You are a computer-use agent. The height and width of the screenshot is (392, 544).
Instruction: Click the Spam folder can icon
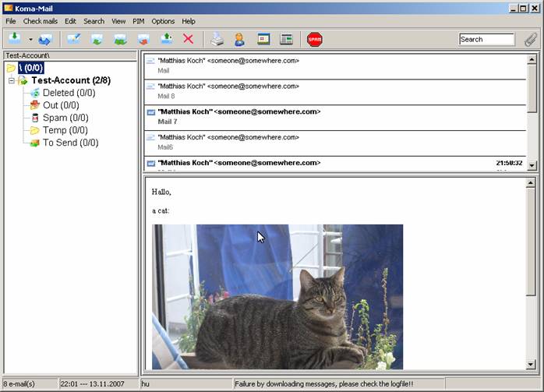35,118
